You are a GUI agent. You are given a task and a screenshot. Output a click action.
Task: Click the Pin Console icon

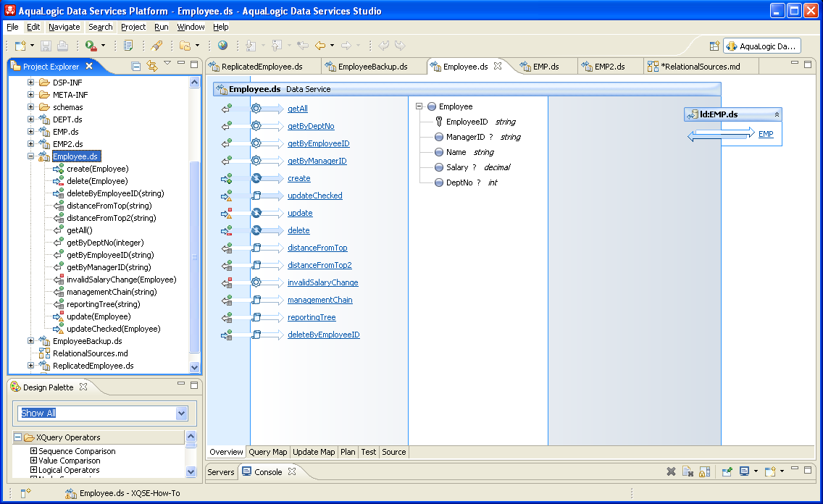tap(727, 471)
